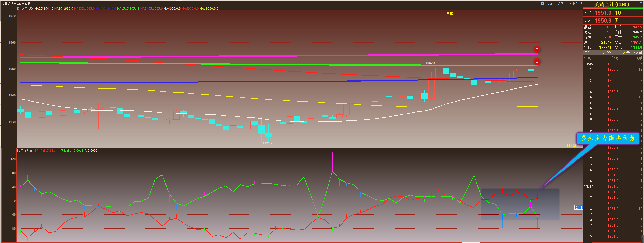
Task: Click red circle marker number 2
Action: coord(537,49)
